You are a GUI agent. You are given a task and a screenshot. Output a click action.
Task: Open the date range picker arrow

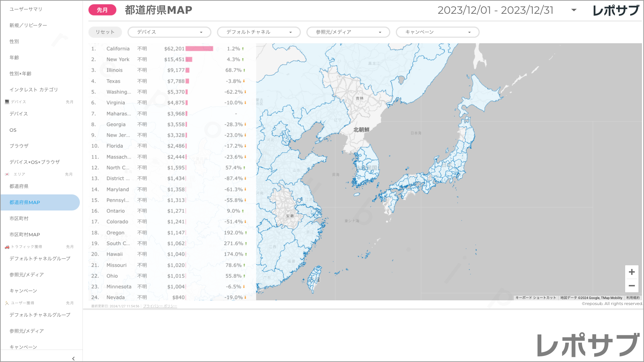point(574,10)
